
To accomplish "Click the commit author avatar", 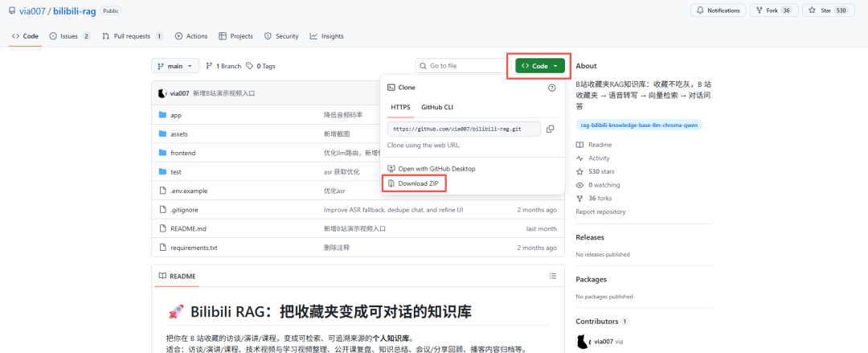I will click(162, 93).
